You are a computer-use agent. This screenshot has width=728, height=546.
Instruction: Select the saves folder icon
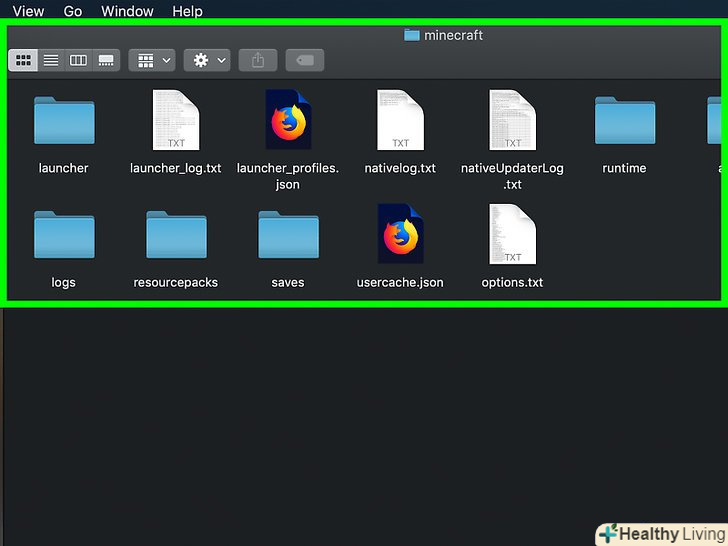point(288,234)
